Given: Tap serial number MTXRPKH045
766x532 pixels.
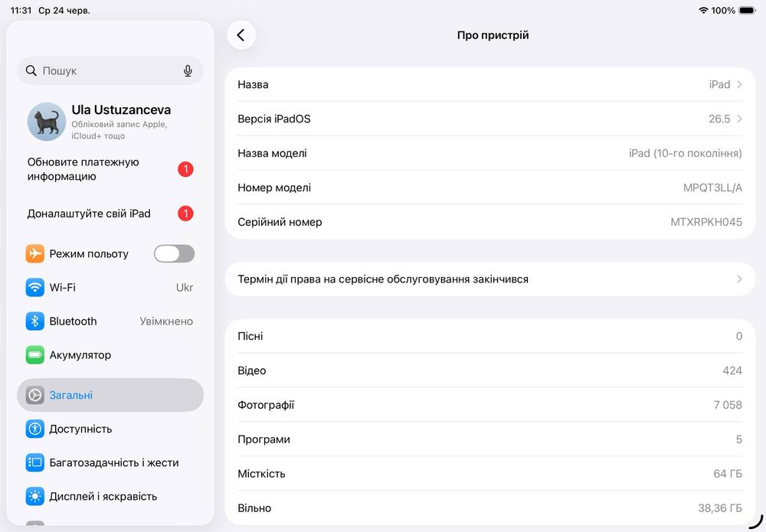Looking at the screenshot, I should [x=706, y=222].
